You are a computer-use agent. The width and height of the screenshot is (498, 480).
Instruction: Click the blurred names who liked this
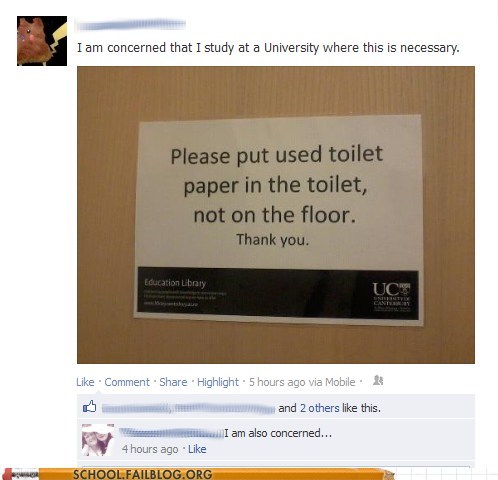tap(188, 408)
